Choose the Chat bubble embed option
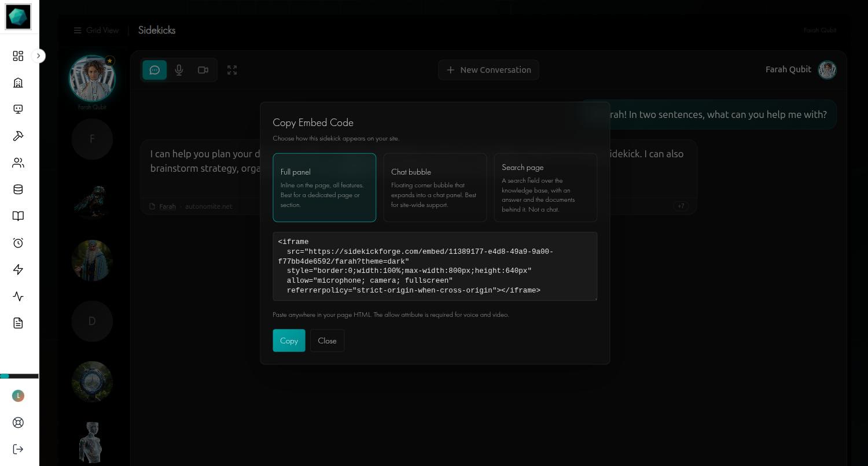868x466 pixels. 435,187
